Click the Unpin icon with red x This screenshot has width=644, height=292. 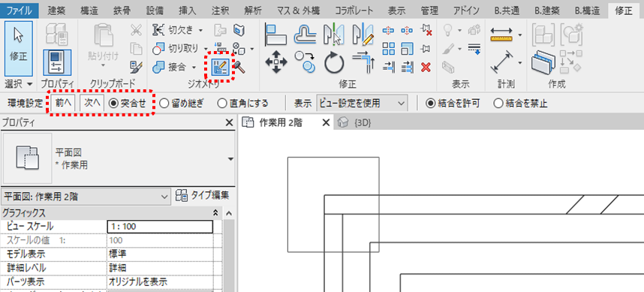[x=426, y=30]
